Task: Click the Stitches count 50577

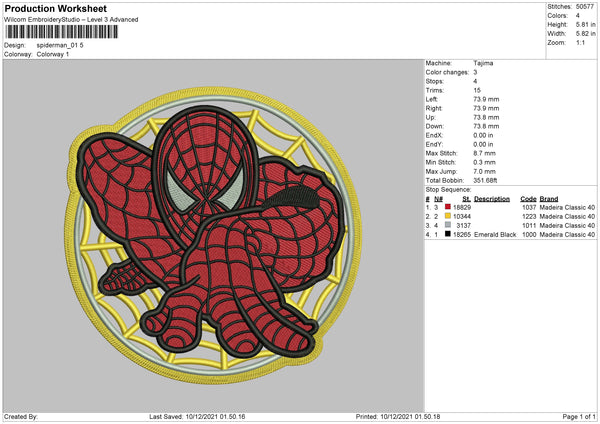Action: point(586,7)
